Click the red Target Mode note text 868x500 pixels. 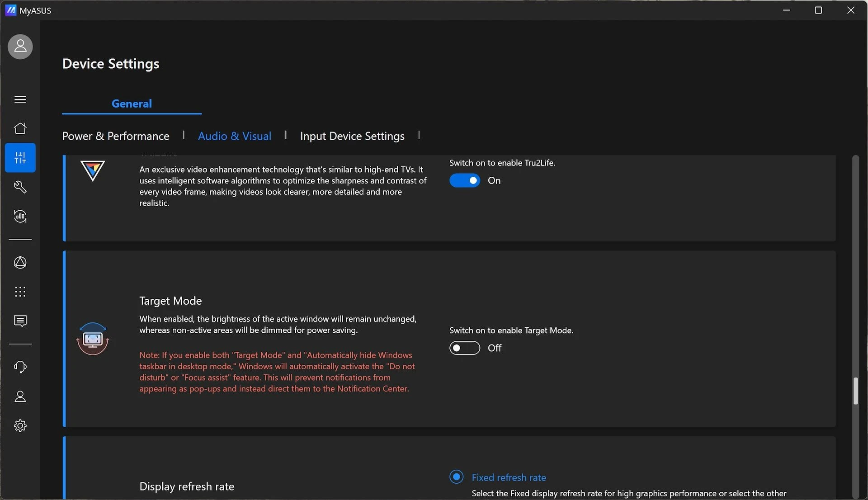click(277, 372)
